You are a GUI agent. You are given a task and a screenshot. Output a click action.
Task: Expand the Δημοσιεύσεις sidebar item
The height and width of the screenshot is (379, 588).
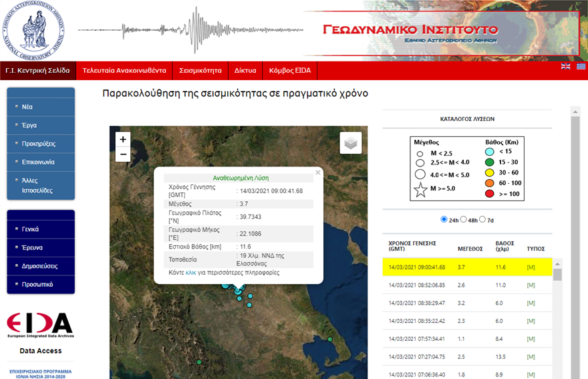[x=39, y=265]
